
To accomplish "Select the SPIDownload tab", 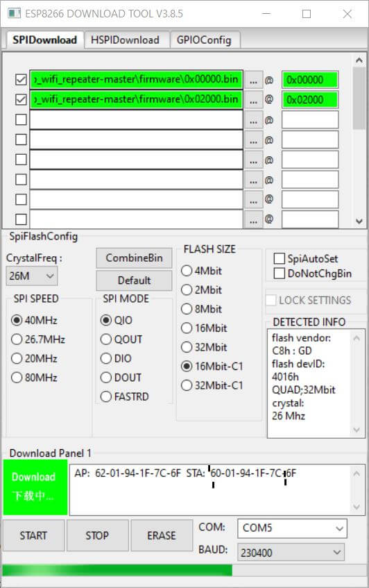I will pyautogui.click(x=44, y=40).
